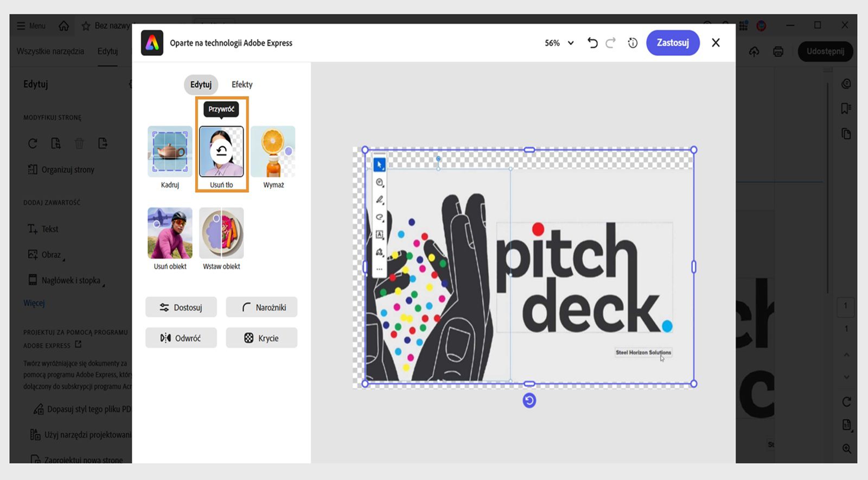Expand Nagłówek i stopka option
Screen dimensions: 868x480
tap(66, 280)
